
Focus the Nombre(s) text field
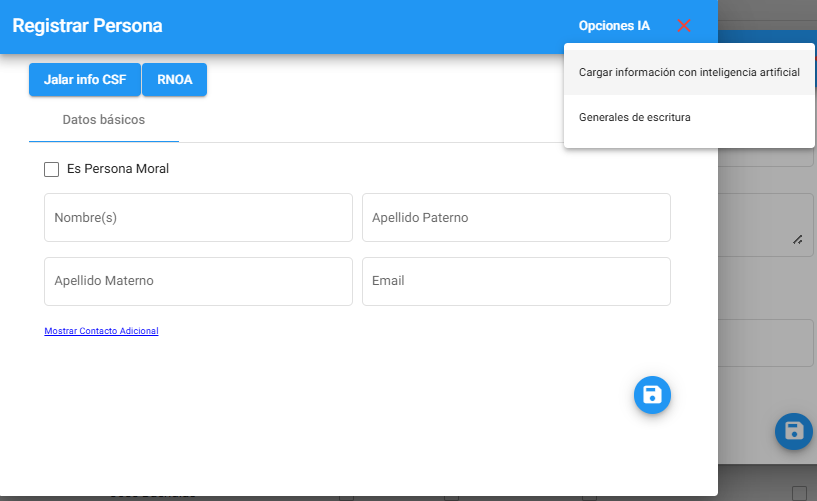[198, 217]
